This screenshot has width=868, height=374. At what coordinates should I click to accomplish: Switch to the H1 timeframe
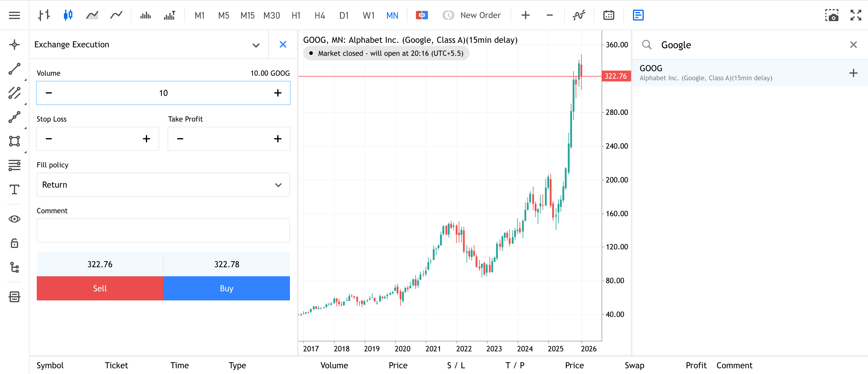point(296,15)
